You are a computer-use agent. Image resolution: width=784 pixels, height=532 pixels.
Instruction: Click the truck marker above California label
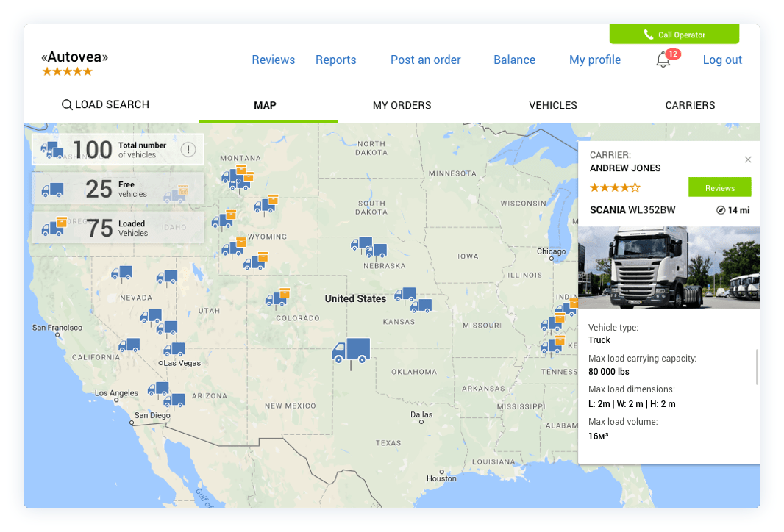pos(129,345)
